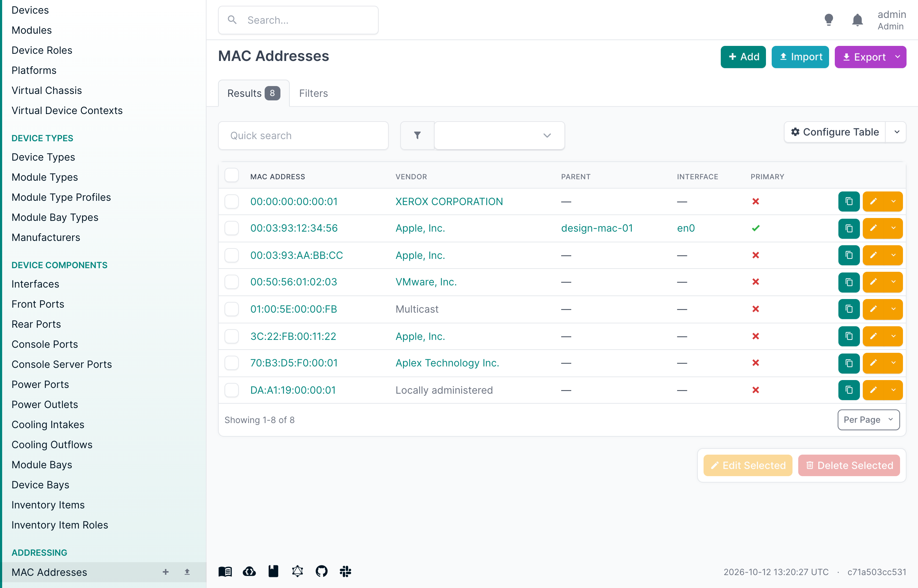The width and height of the screenshot is (918, 588).
Task: Expand the Configure Table dropdown arrow
Action: [x=896, y=132]
